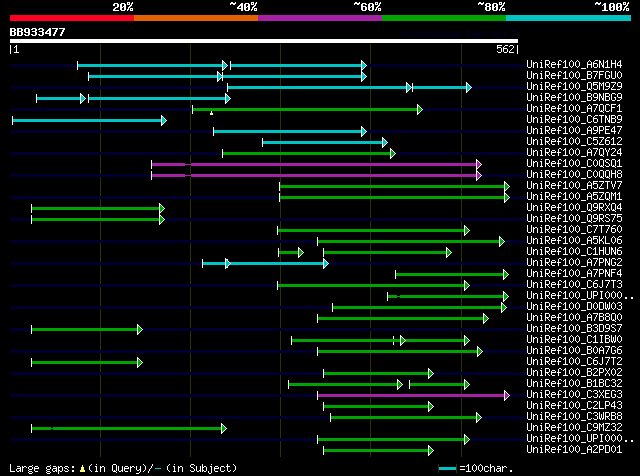Select the UniRef100_D0DW03 label

pyautogui.click(x=574, y=307)
